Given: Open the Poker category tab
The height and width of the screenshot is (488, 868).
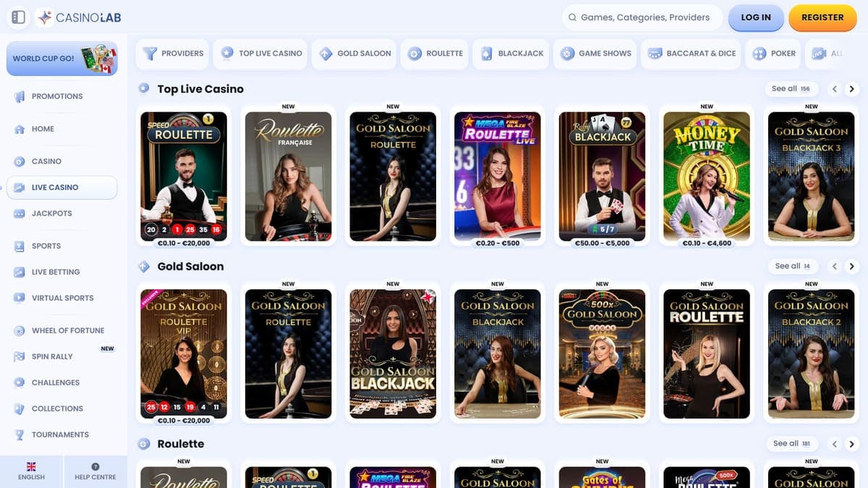Looking at the screenshot, I should [774, 53].
